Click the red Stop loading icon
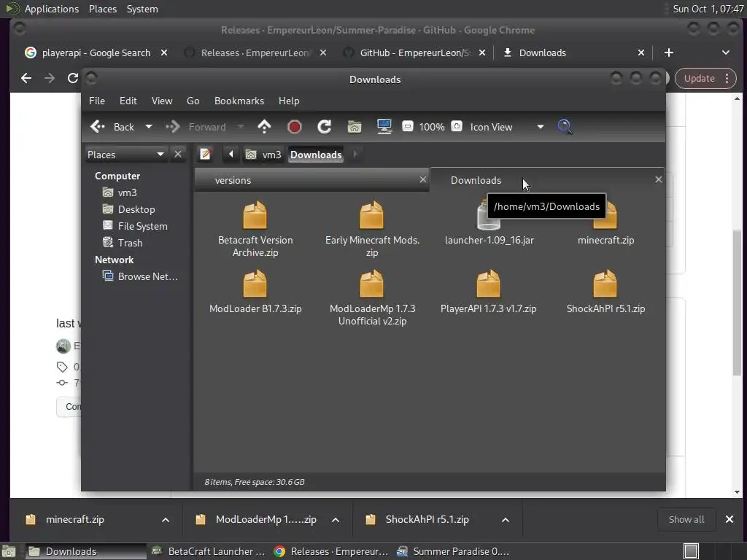This screenshot has width=747, height=560. click(295, 127)
